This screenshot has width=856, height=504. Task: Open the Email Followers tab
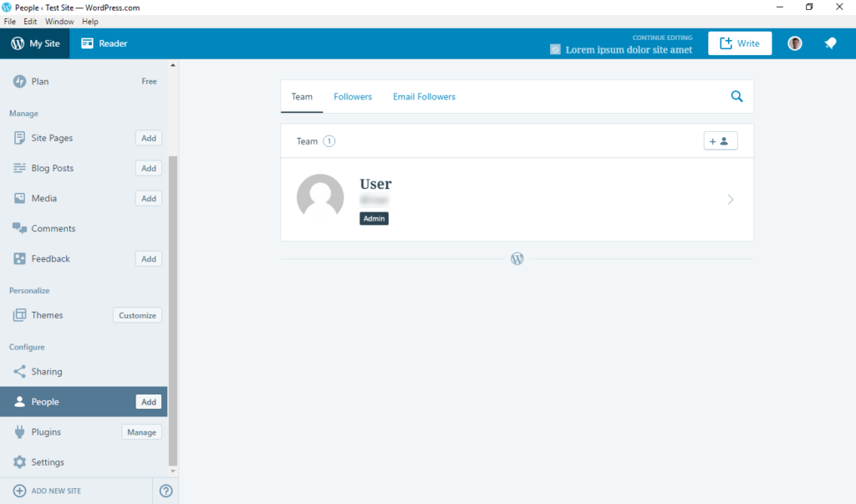pyautogui.click(x=424, y=96)
